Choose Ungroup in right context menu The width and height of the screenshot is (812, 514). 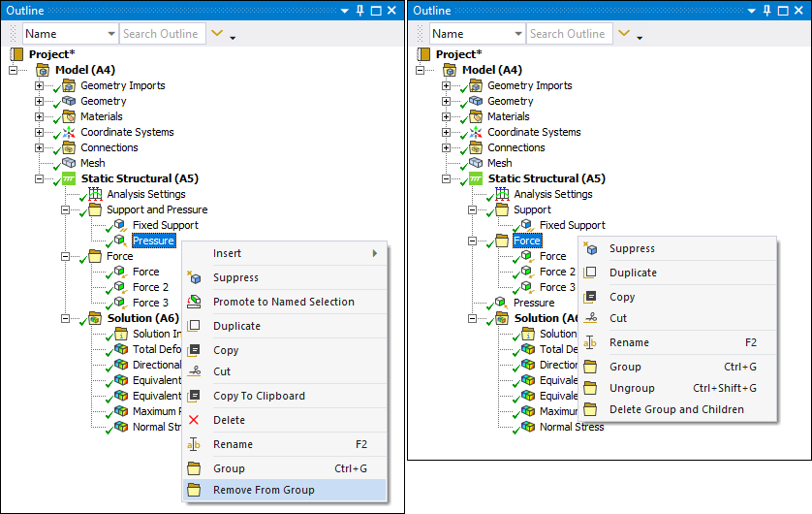[x=678, y=388]
